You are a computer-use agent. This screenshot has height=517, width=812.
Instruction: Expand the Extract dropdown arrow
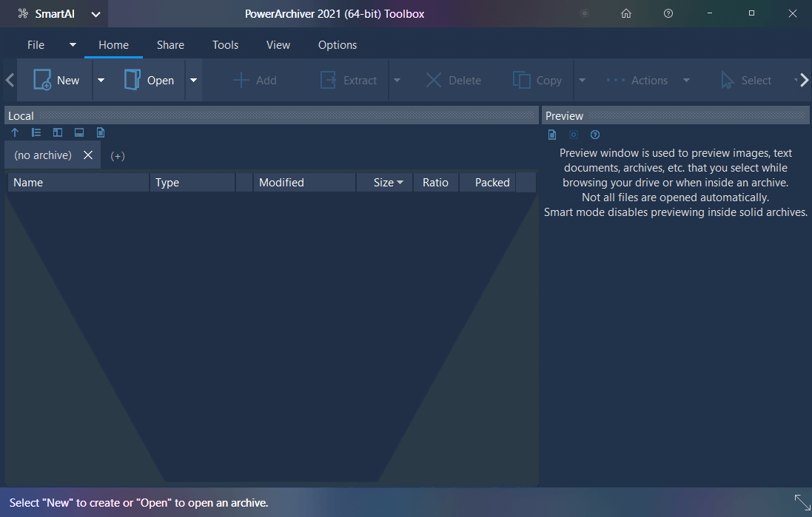(397, 80)
